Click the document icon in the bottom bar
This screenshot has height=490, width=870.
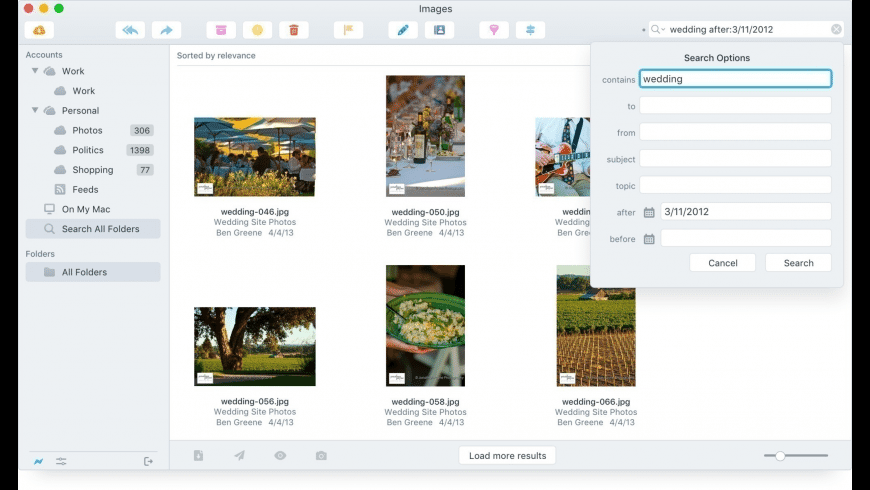[x=198, y=456]
